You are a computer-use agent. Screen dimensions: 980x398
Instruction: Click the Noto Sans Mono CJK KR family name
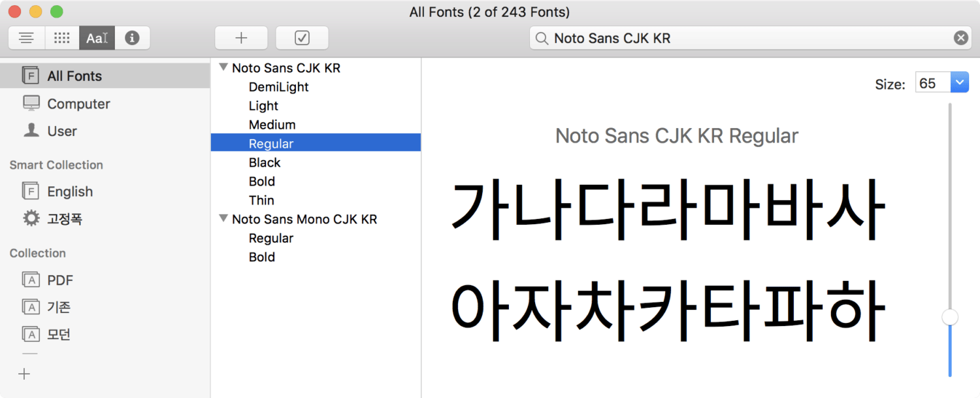coord(304,220)
